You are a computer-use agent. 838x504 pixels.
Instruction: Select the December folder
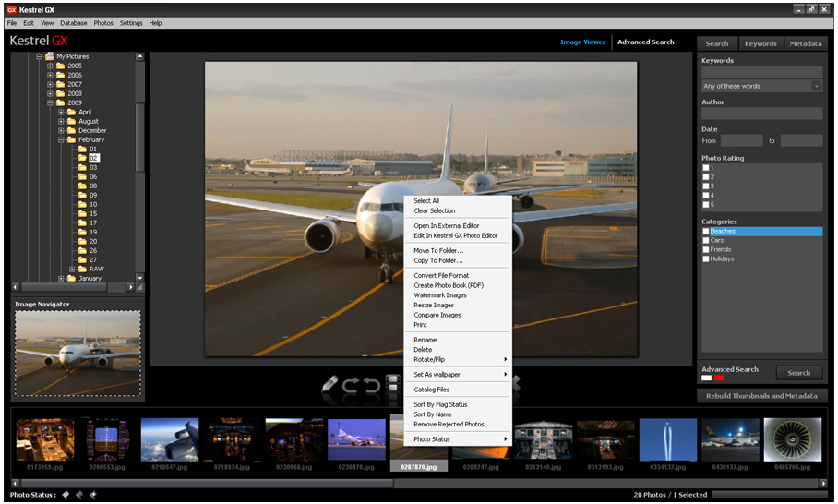(x=92, y=130)
